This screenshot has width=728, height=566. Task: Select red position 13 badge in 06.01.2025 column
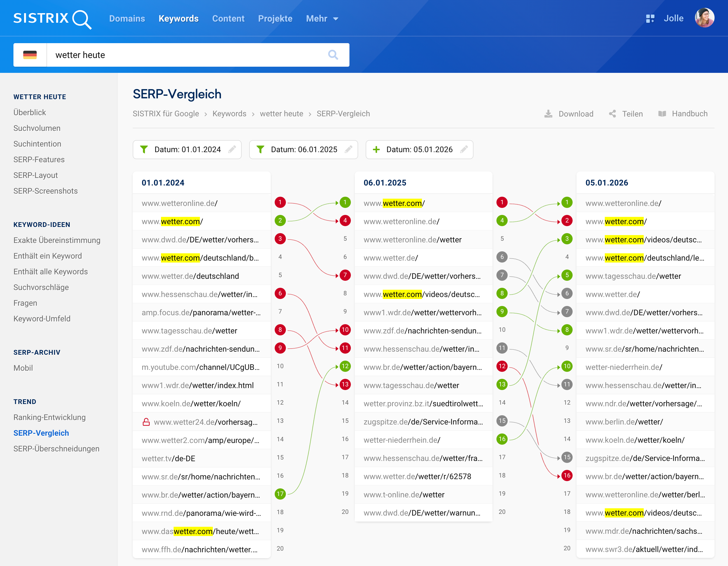345,384
